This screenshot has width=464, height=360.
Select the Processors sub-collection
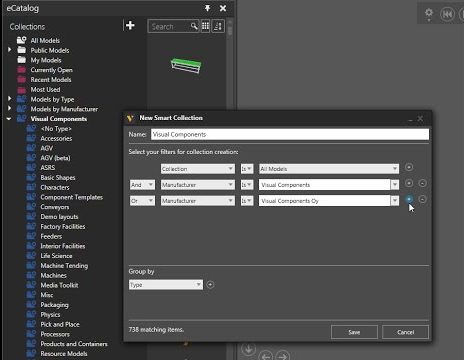pyautogui.click(x=55, y=334)
